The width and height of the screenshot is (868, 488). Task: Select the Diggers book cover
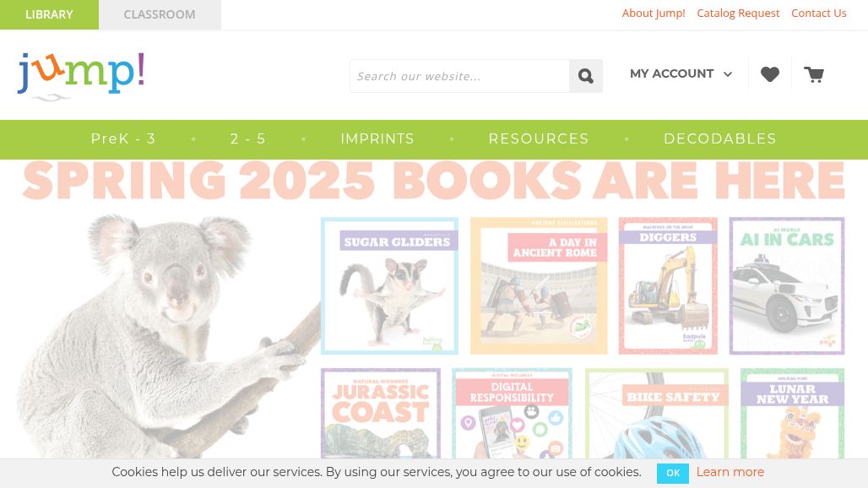click(668, 285)
